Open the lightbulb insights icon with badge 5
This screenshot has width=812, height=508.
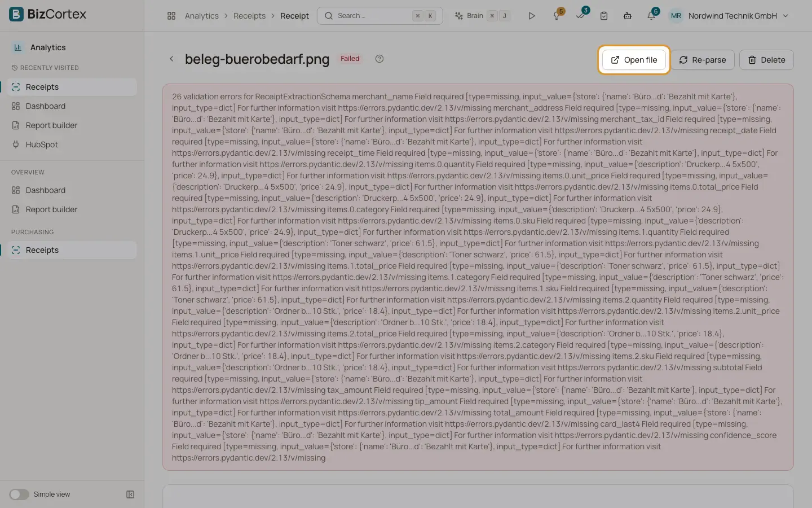(557, 16)
